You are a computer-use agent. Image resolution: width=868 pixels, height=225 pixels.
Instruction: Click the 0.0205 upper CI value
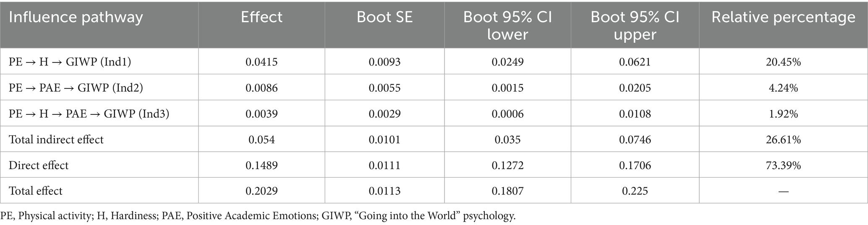click(x=635, y=88)
